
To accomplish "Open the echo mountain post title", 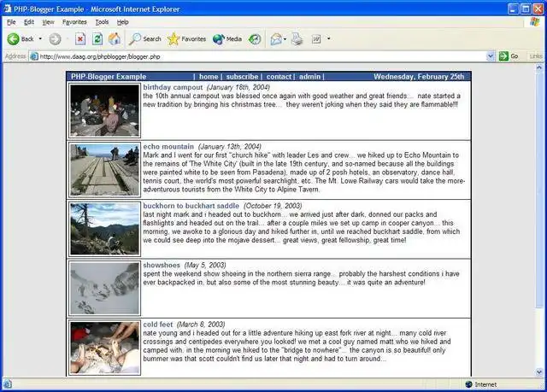I will (168, 146).
